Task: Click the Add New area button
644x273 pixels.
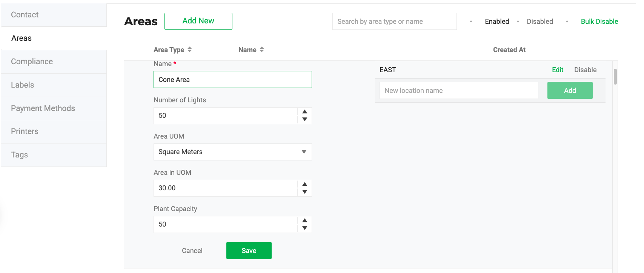Action: pyautogui.click(x=198, y=21)
